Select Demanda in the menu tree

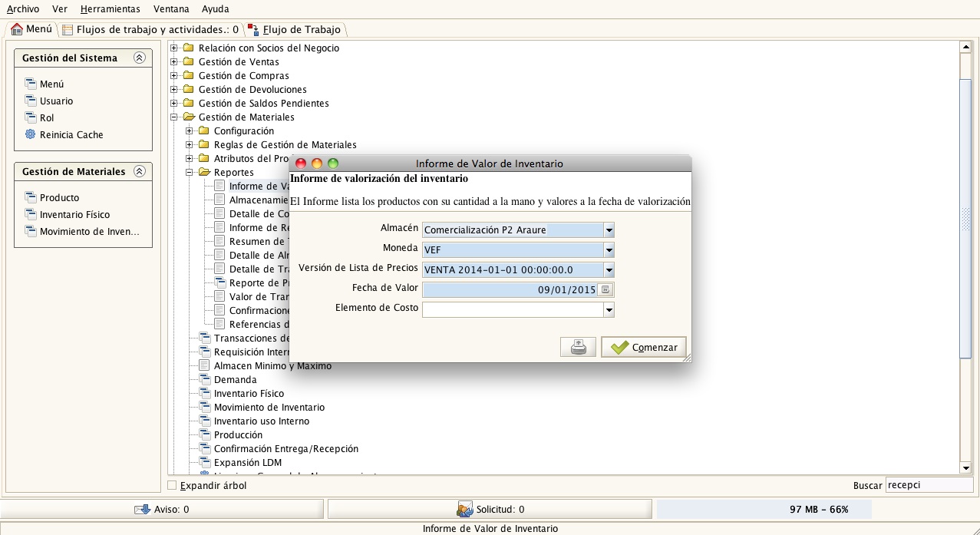[235, 379]
